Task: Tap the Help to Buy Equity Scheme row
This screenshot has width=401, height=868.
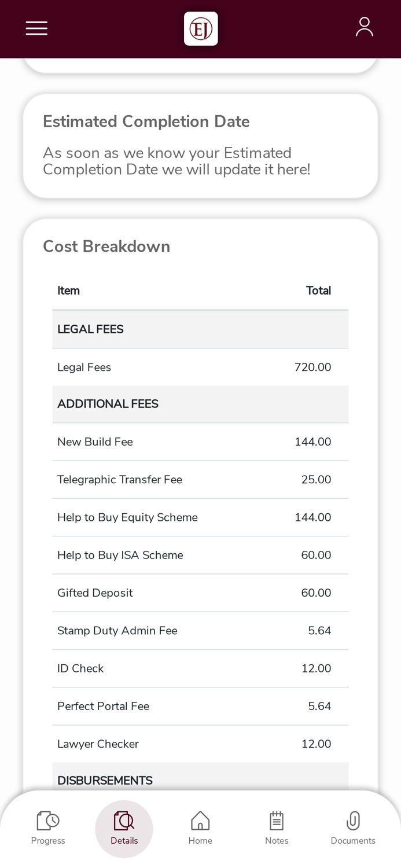Action: (200, 517)
